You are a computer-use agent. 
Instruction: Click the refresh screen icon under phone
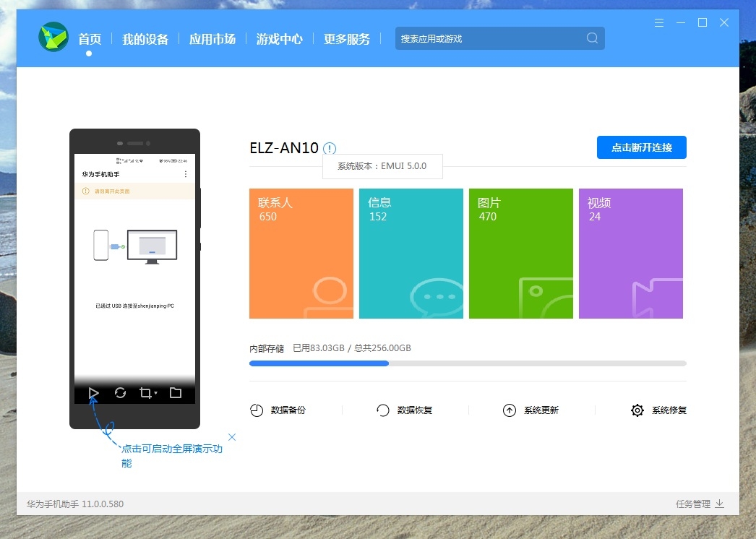point(120,393)
